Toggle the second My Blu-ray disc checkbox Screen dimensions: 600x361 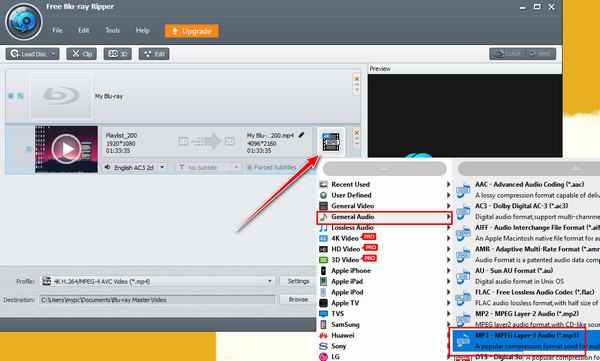(x=20, y=96)
